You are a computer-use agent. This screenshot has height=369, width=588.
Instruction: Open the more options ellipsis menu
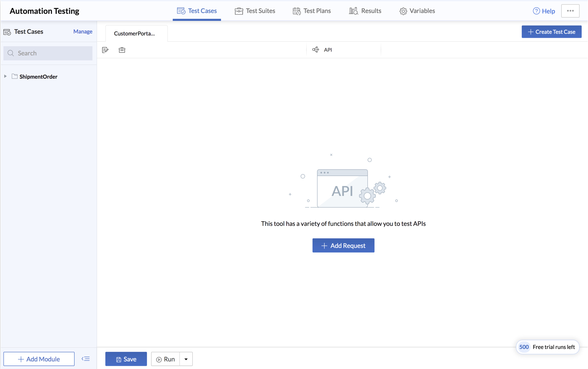tap(570, 11)
